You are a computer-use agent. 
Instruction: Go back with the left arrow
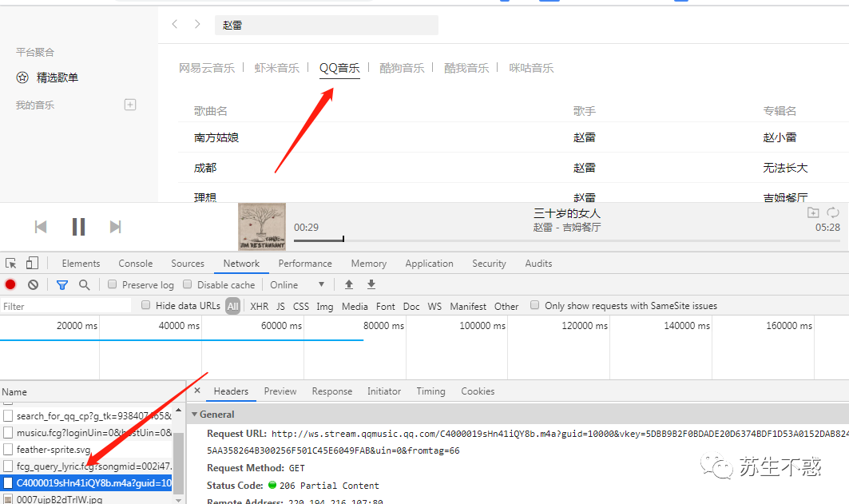tap(174, 24)
